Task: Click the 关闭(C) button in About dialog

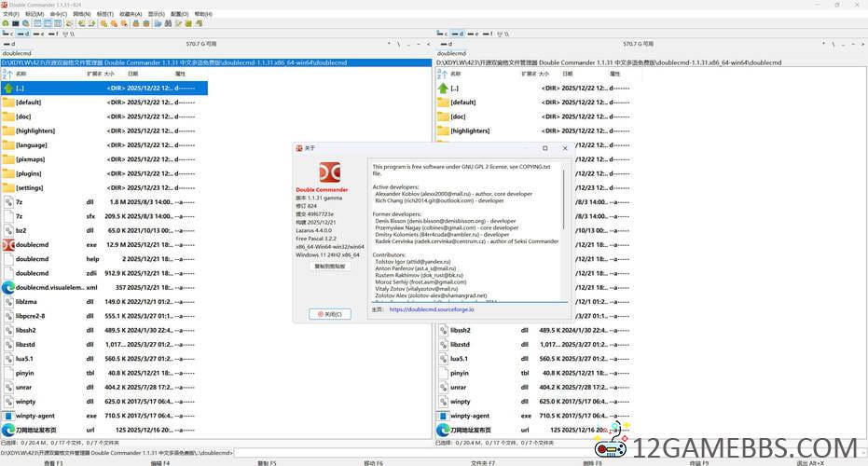Action: pos(330,314)
